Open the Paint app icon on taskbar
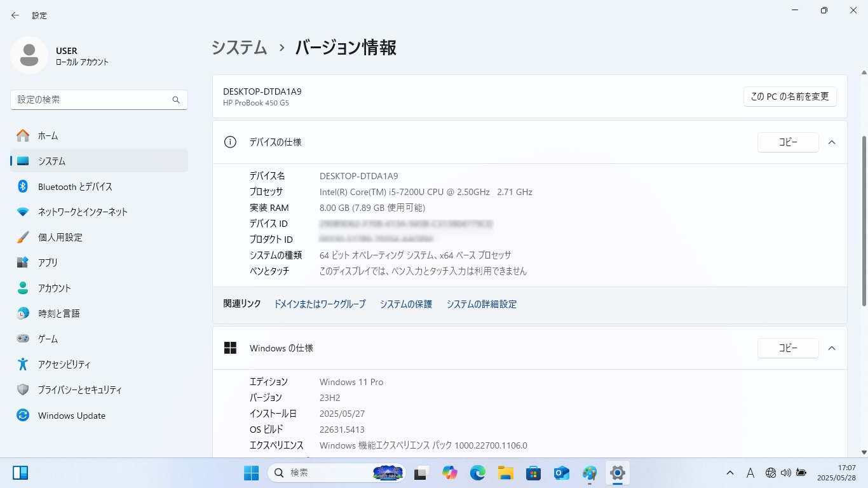This screenshot has height=488, width=868. point(590,473)
